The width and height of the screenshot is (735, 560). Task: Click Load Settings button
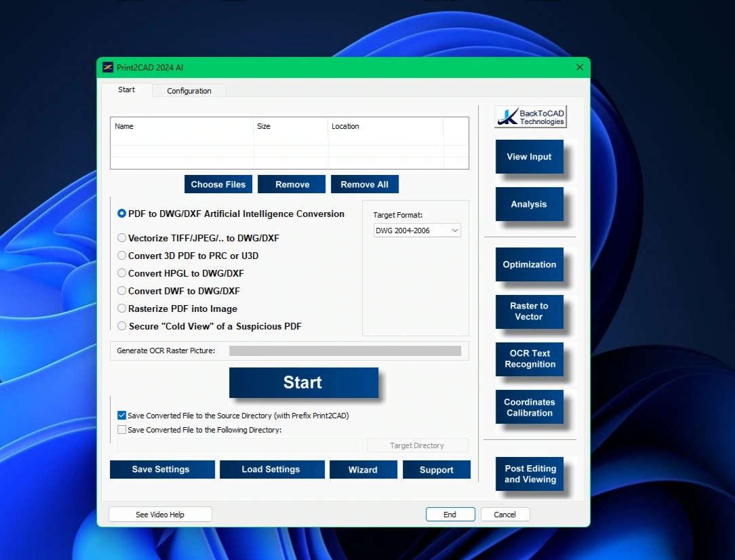tap(272, 470)
